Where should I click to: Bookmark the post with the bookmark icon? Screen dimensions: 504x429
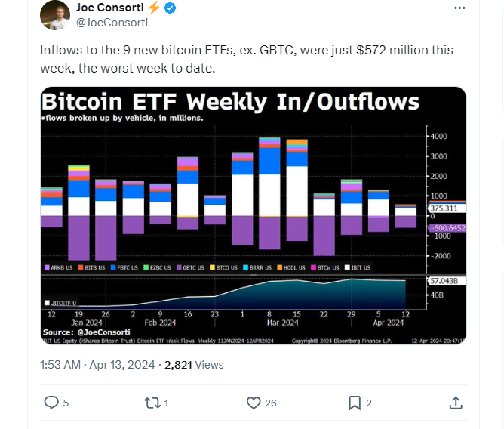(x=355, y=403)
